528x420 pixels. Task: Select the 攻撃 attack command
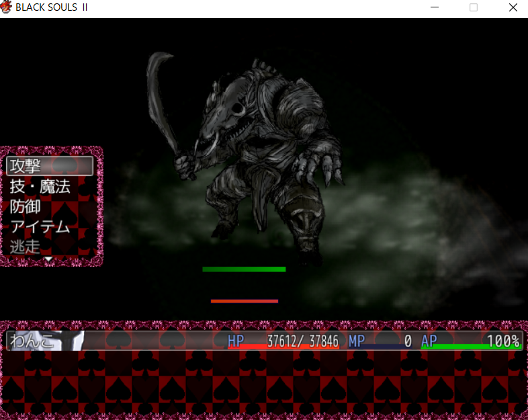click(x=50, y=166)
